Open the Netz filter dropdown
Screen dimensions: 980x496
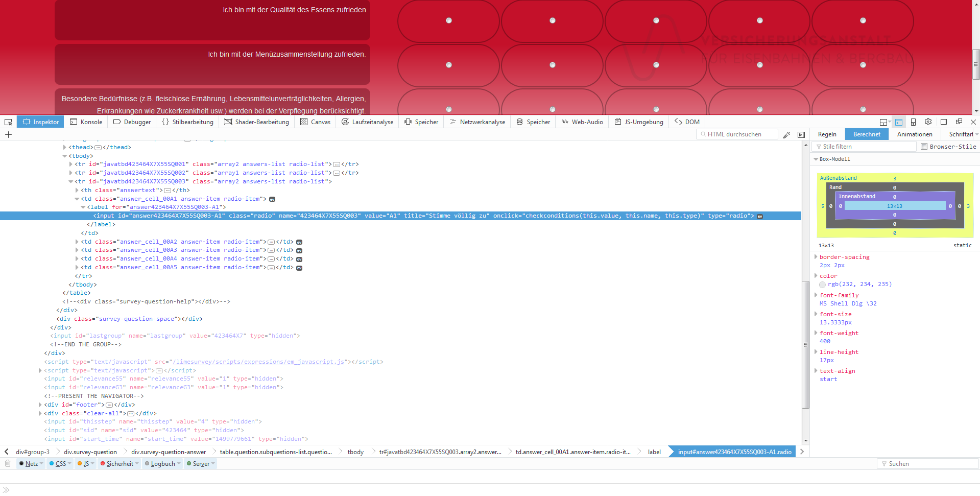click(x=32, y=464)
